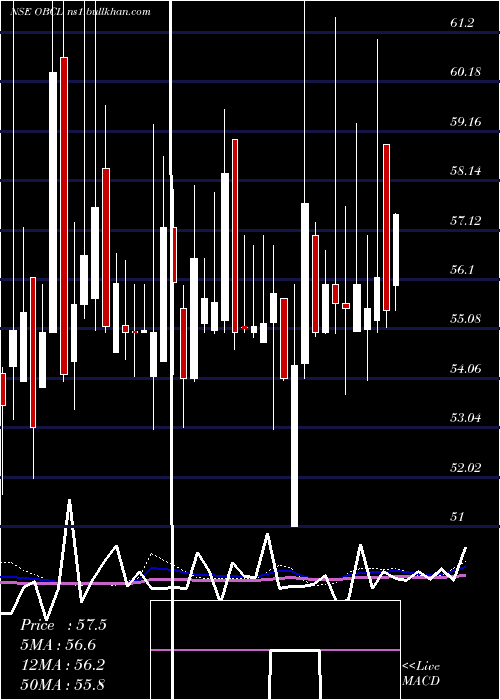Viewport: 500px width, 700px height.
Task: Click the 61.2 price axis label
Action: (462, 23)
